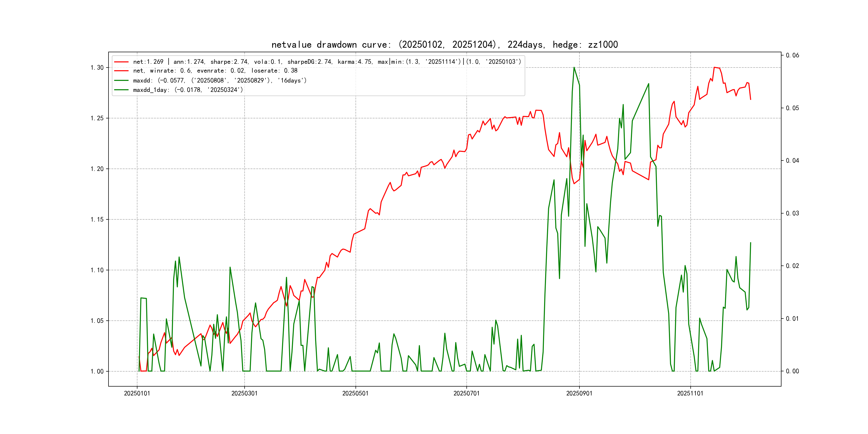
Task: Click the 20250301 x-axis date label
Action: (x=244, y=393)
